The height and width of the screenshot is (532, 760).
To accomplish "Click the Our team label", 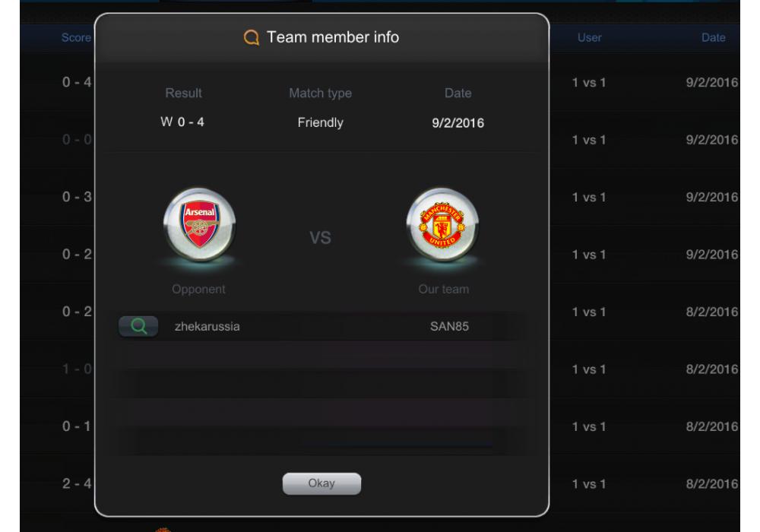I will pos(444,290).
